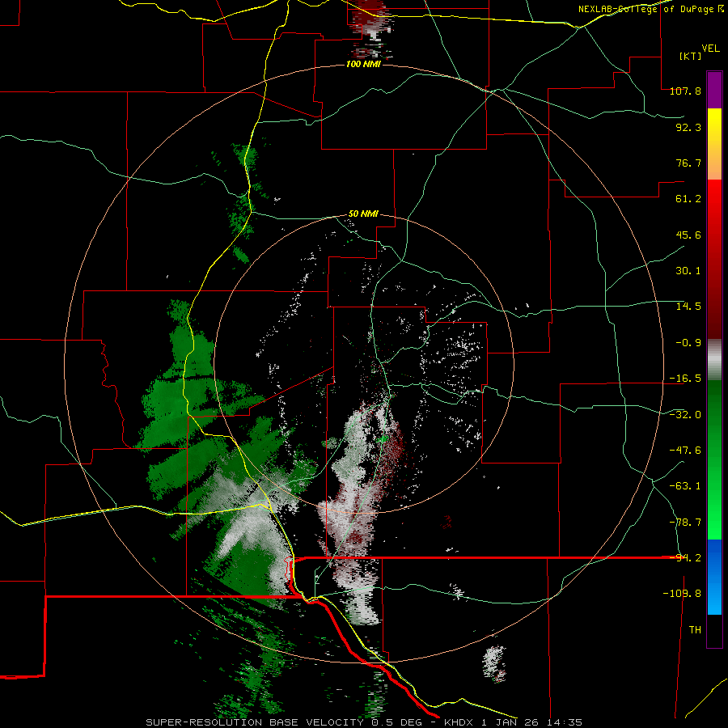Click the -78.7 velocity scale value
This screenshot has height=728, width=728.
685,523
